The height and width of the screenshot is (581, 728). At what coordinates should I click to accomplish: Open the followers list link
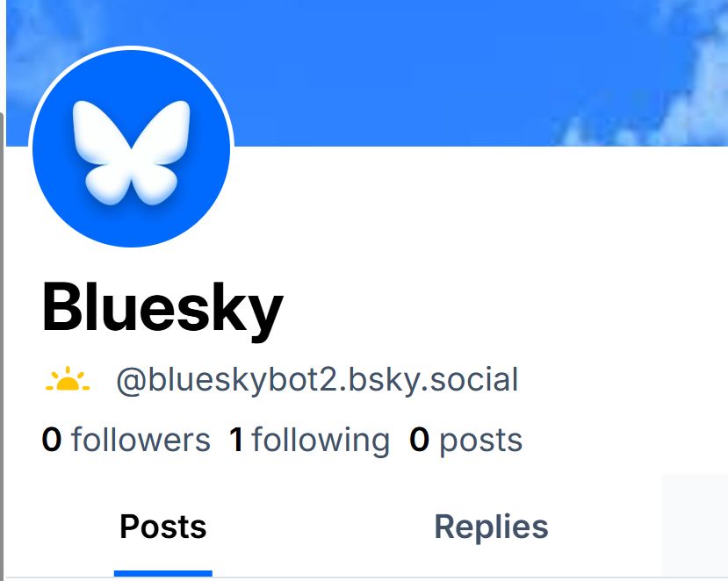coord(126,440)
